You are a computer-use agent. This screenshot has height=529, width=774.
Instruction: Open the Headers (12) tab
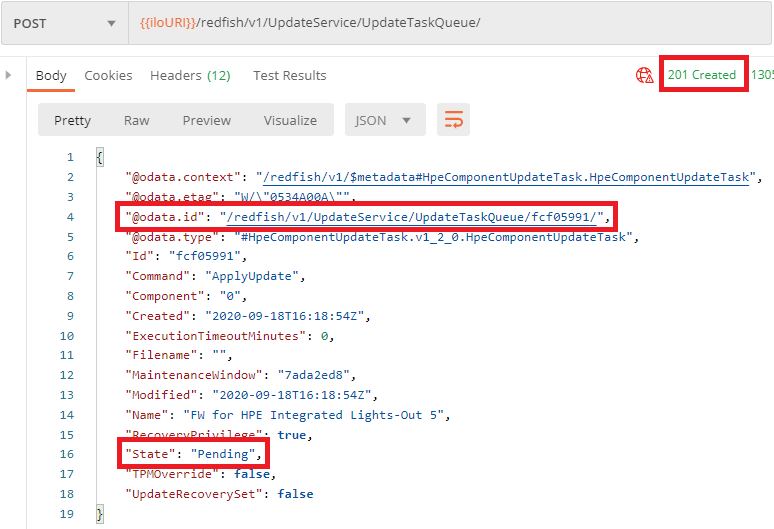(190, 75)
